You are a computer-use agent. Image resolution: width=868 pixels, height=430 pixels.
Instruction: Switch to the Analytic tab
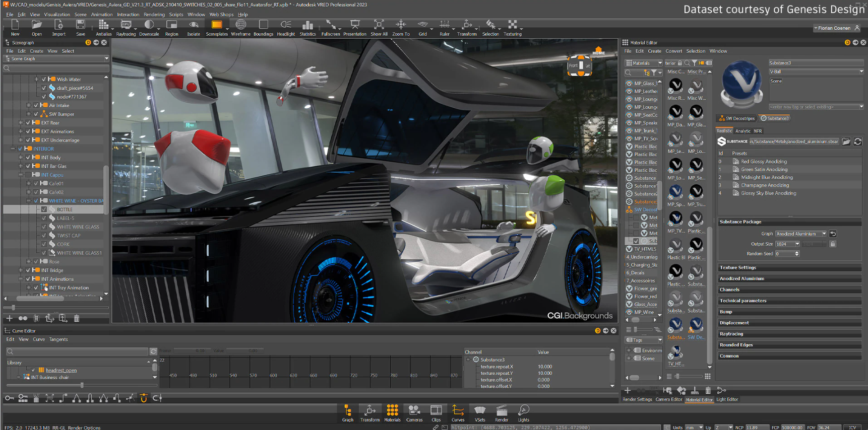coord(742,131)
